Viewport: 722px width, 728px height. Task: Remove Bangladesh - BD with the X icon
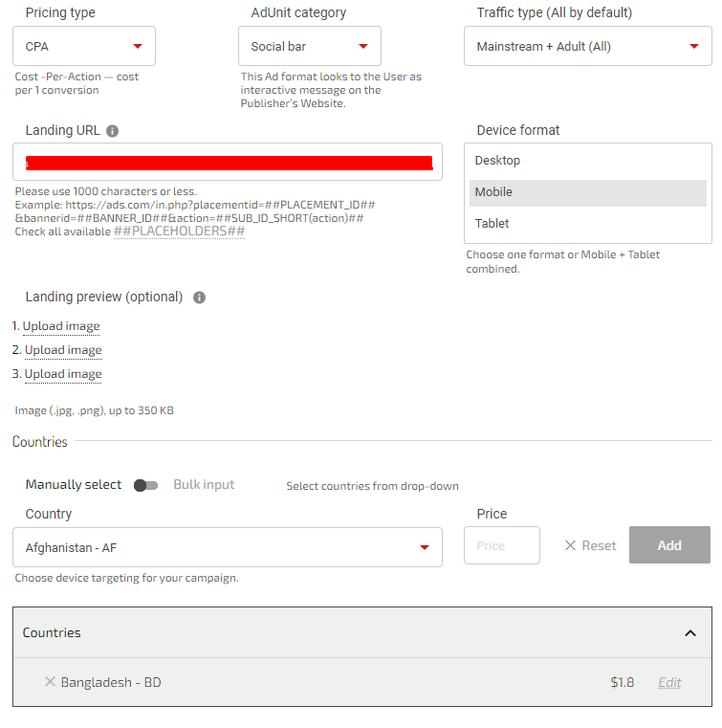(x=50, y=682)
